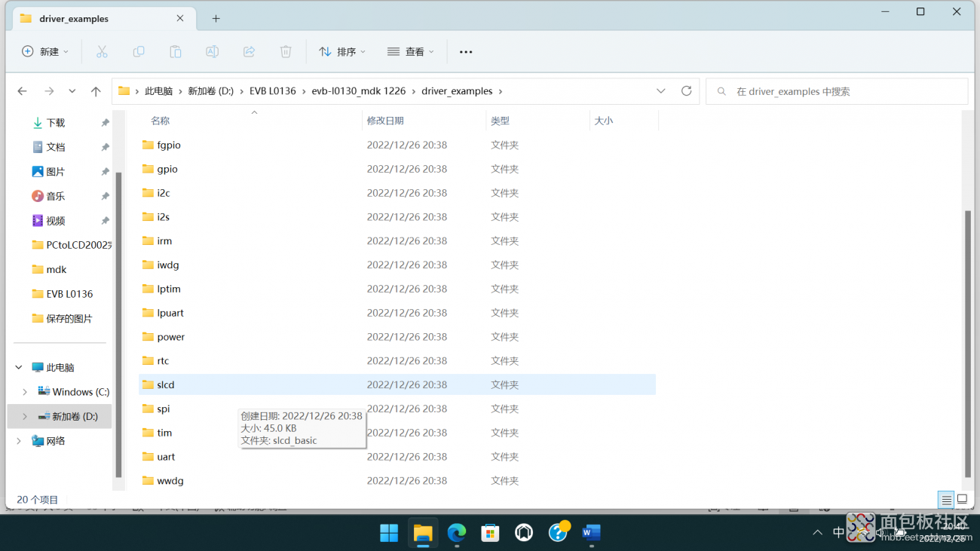
Task: Open the Windows Start menu
Action: [389, 533]
